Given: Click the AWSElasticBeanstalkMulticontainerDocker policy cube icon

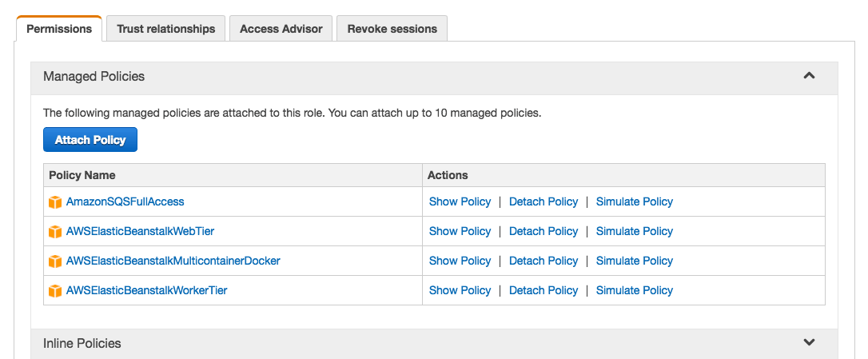Looking at the screenshot, I should [x=55, y=261].
